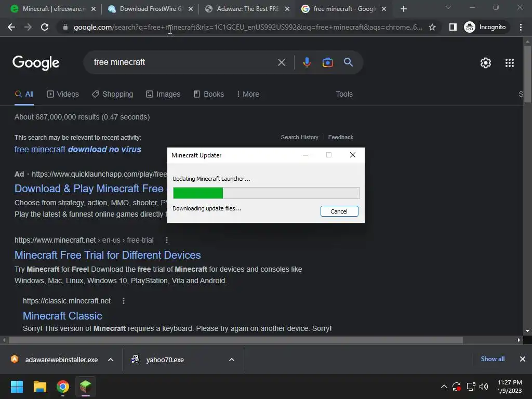
Task: Expand adawarewebinstaller.exe download options
Action: point(110,360)
